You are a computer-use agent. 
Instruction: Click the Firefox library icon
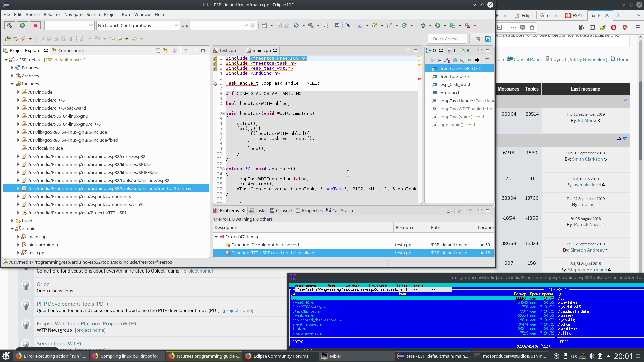click(582, 27)
